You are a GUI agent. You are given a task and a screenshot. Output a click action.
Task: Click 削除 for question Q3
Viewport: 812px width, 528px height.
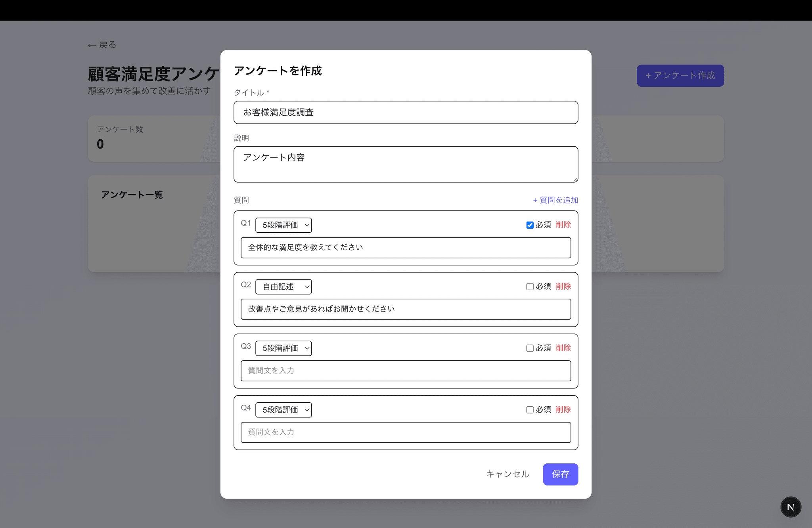563,348
